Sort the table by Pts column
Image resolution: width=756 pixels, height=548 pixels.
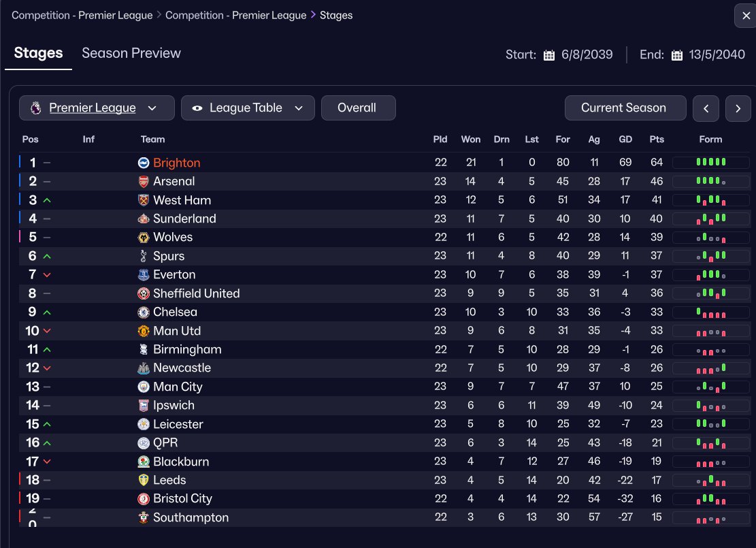657,140
